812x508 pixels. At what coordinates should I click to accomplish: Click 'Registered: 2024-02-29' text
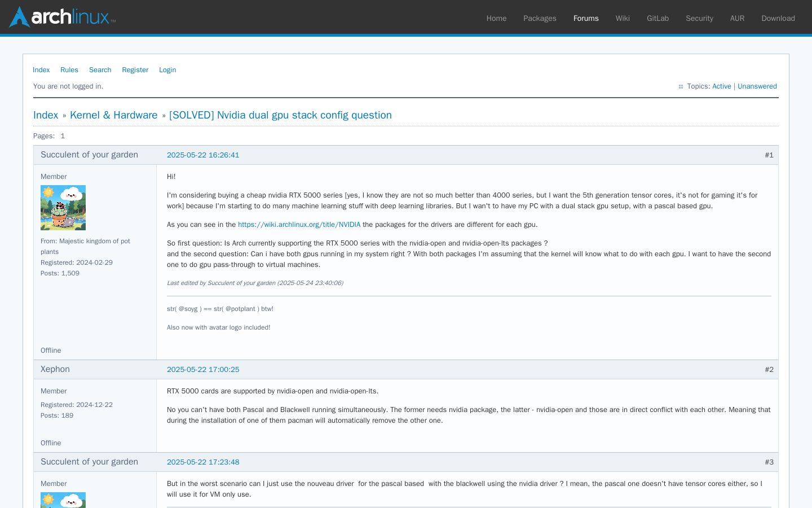pyautogui.click(x=77, y=262)
